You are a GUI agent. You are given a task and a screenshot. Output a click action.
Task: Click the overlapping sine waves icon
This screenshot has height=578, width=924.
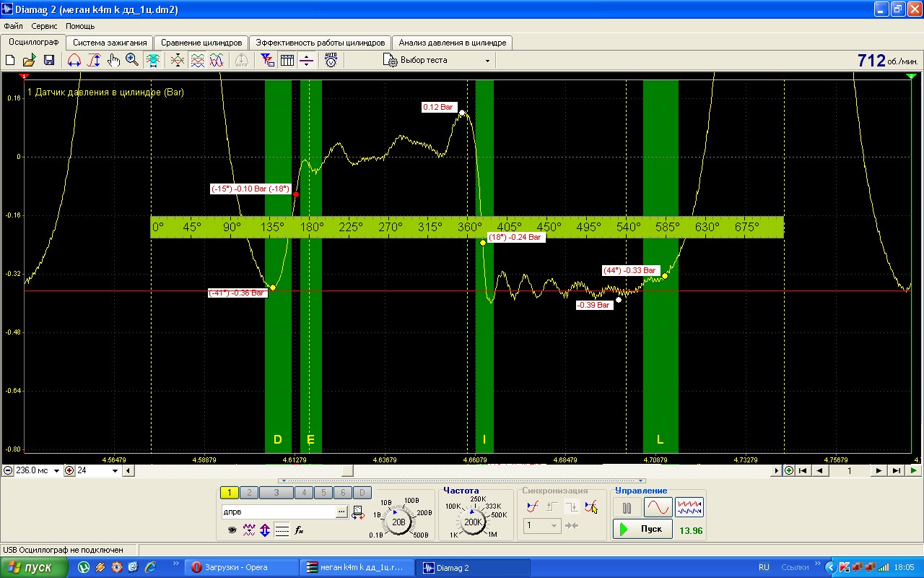[x=216, y=61]
